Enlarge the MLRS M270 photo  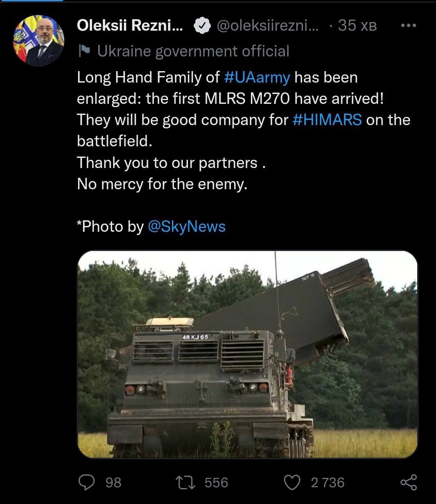point(248,354)
